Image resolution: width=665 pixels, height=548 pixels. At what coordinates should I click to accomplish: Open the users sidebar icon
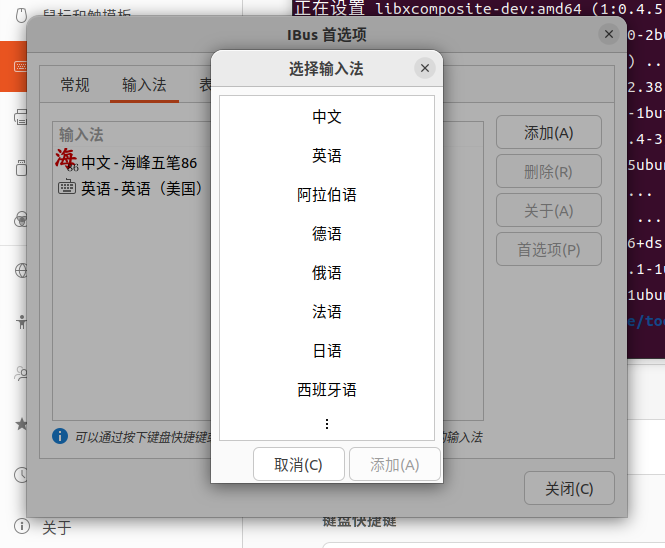pyautogui.click(x=21, y=373)
